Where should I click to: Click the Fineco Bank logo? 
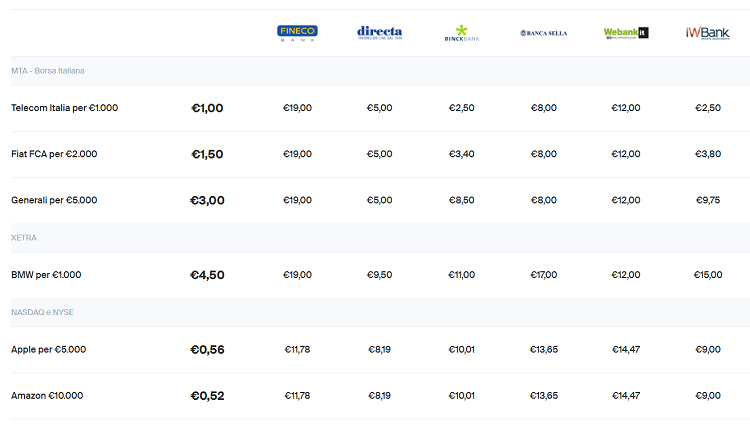(x=297, y=33)
